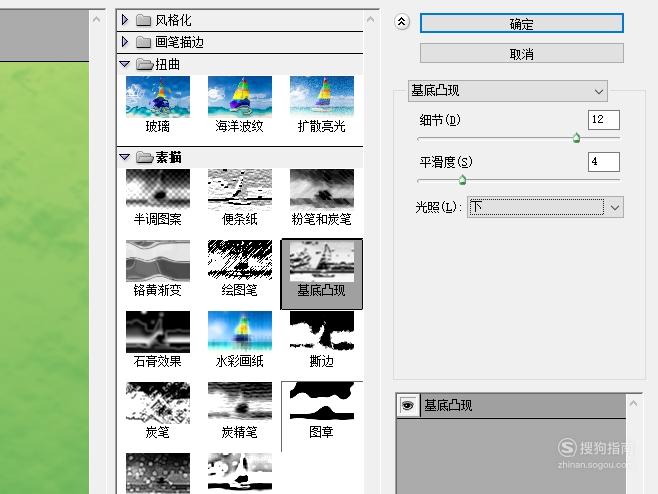Click the open 扭曲 folder icon
Screen dimensions: 658x494
[144, 64]
